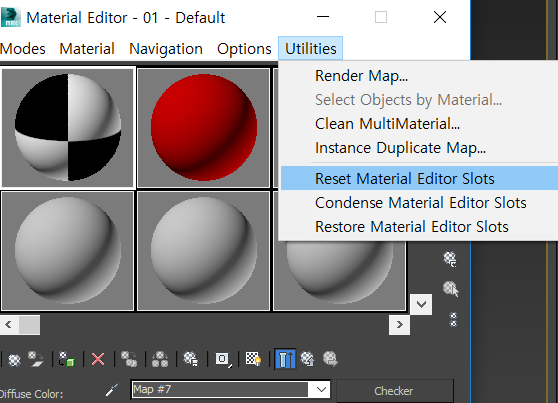This screenshot has height=403, width=558.
Task: Open the Material ID Channel flyout
Action: pyautogui.click(x=223, y=359)
